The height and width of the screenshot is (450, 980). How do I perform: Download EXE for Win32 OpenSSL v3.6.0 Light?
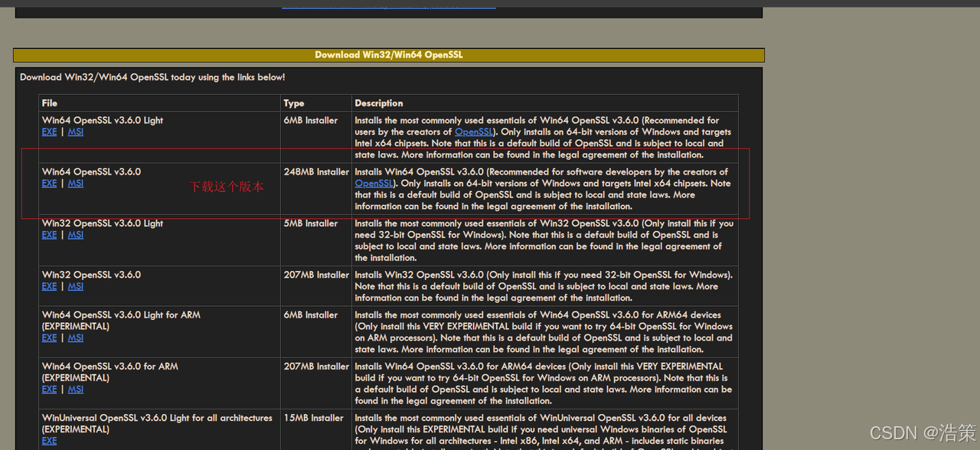pos(49,235)
